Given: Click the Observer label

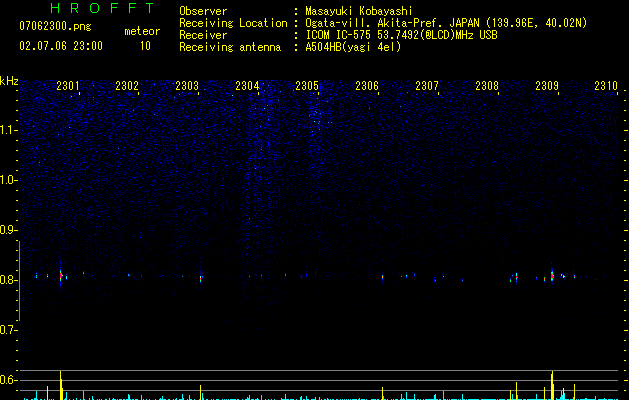Looking at the screenshot, I should point(203,11).
